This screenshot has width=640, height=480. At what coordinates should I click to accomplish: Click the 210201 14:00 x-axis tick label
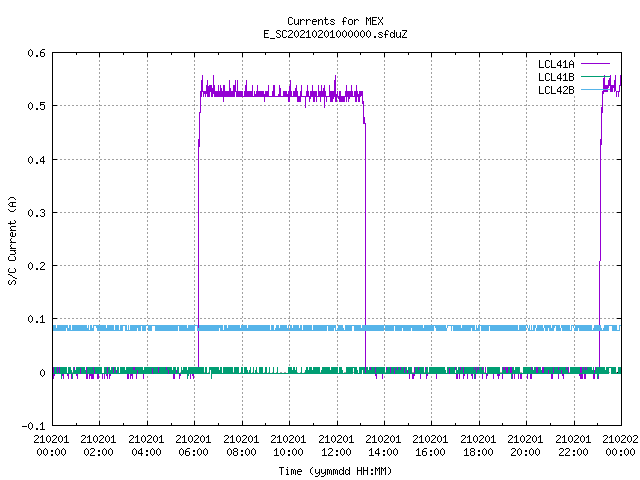(383, 446)
